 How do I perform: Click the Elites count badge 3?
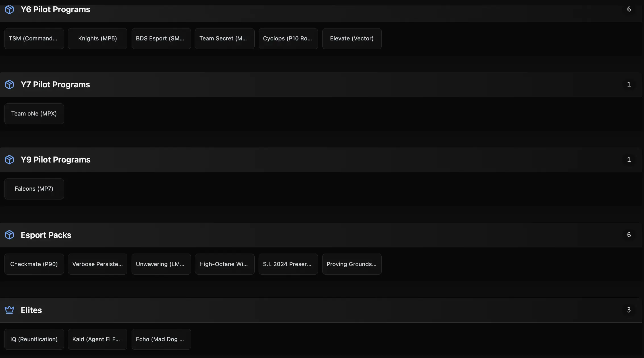point(629,310)
